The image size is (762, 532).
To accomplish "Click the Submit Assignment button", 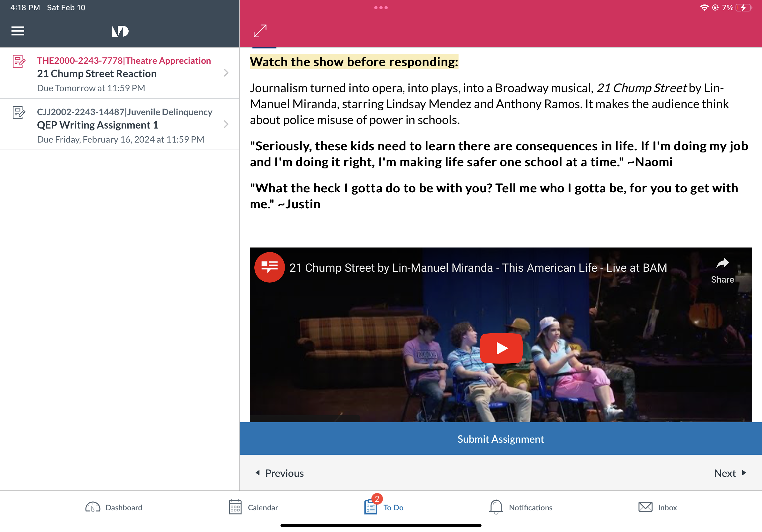I will point(501,439).
